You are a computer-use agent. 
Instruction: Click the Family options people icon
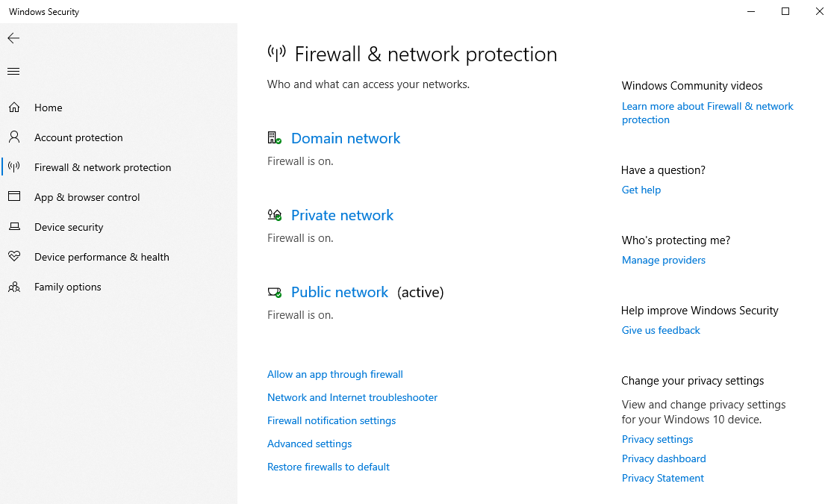pyautogui.click(x=14, y=287)
